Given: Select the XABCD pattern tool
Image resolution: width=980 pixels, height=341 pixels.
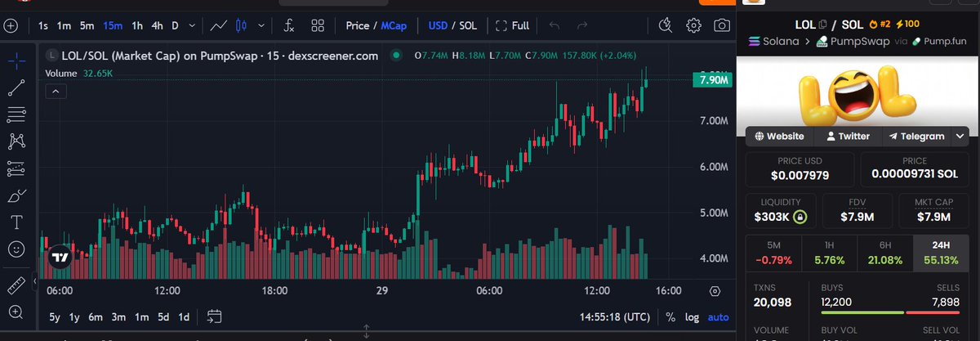Looking at the screenshot, I should click(16, 142).
